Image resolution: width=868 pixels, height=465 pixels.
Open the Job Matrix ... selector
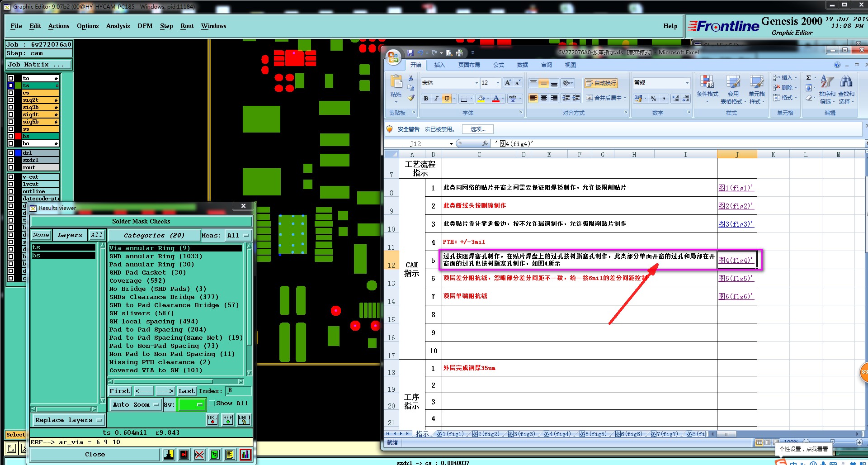pyautogui.click(x=38, y=64)
